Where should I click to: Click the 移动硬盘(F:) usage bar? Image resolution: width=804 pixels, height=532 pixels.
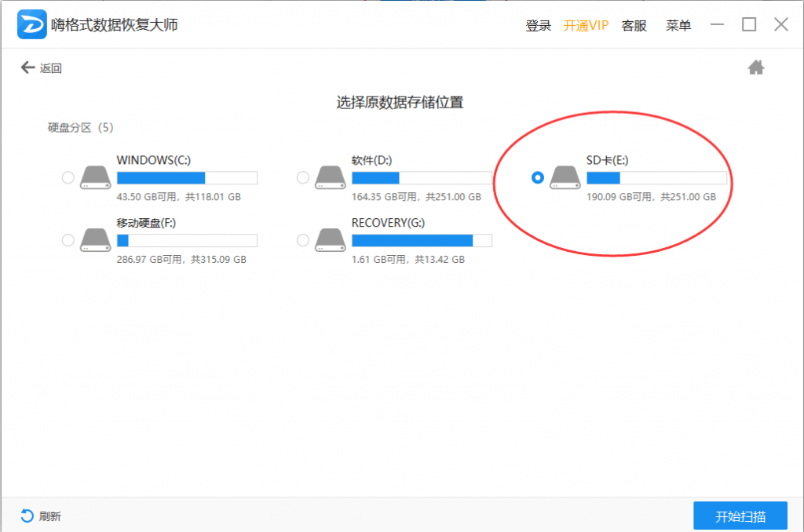click(x=187, y=240)
